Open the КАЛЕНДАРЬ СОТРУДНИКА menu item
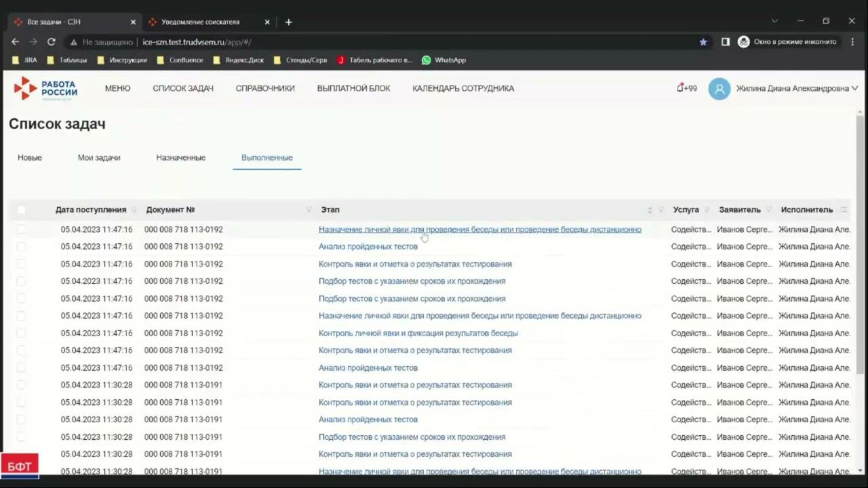Image resolution: width=868 pixels, height=488 pixels. (x=463, y=88)
